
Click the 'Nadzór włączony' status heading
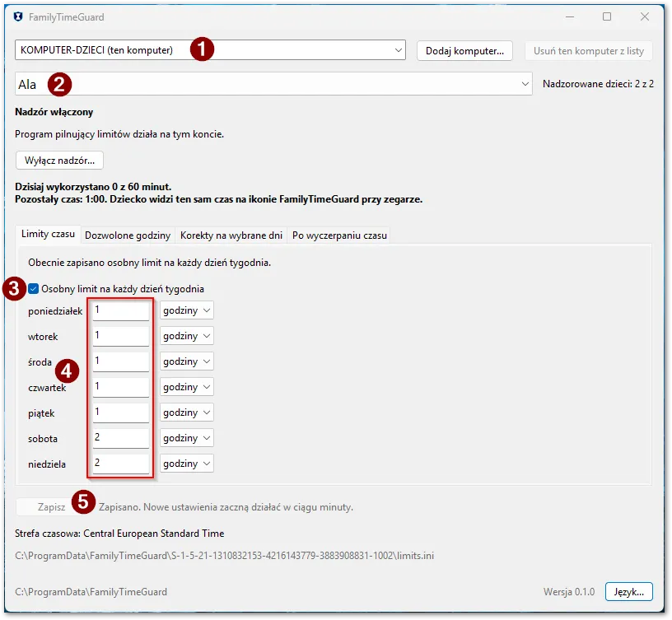(54, 112)
